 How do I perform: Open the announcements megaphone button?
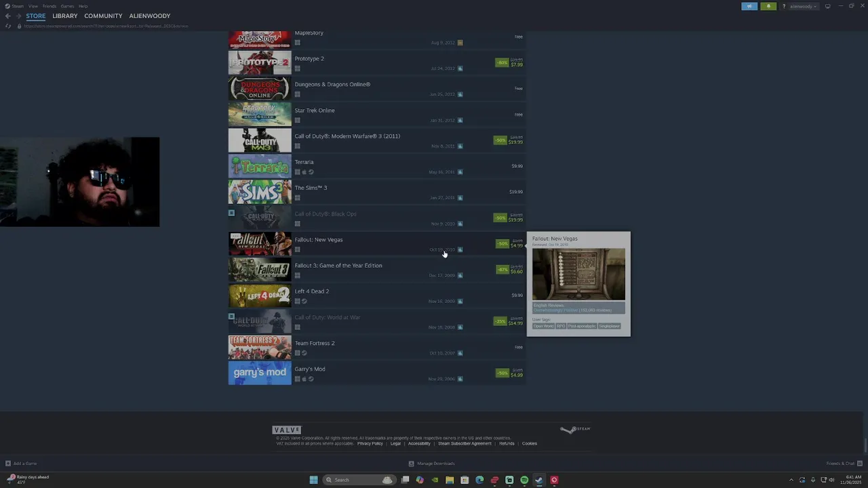coord(749,6)
